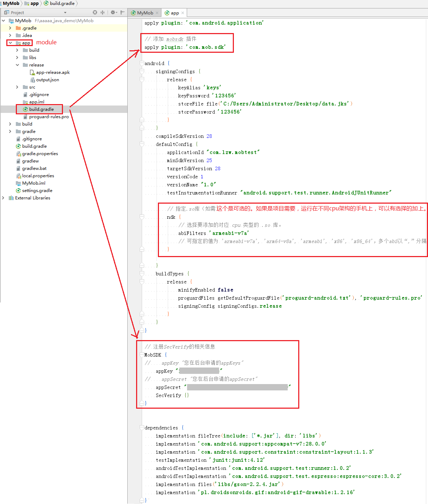Select the .gitignore file under app
Viewport: 428px width, 504px height.
coord(39,95)
